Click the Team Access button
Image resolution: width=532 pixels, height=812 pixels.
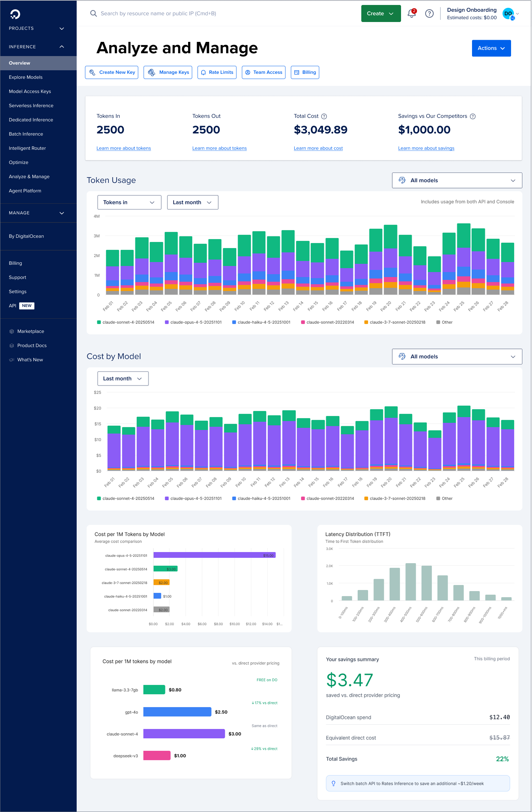click(264, 72)
